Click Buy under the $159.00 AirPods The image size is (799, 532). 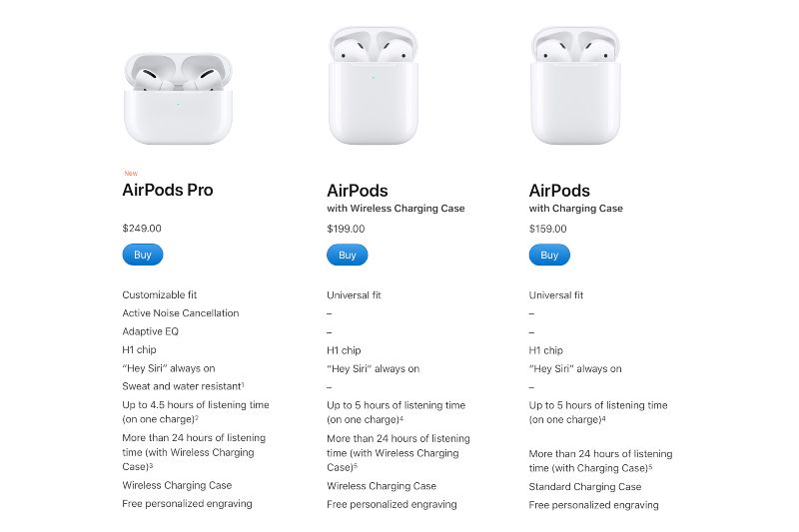[549, 256]
